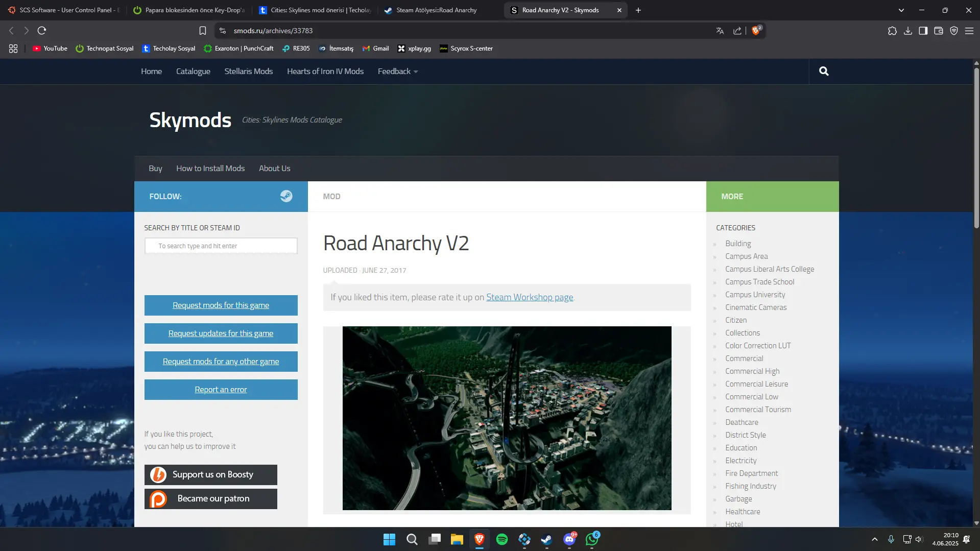The width and height of the screenshot is (980, 551).
Task: Switch to the SCS Software tab
Action: (x=64, y=10)
